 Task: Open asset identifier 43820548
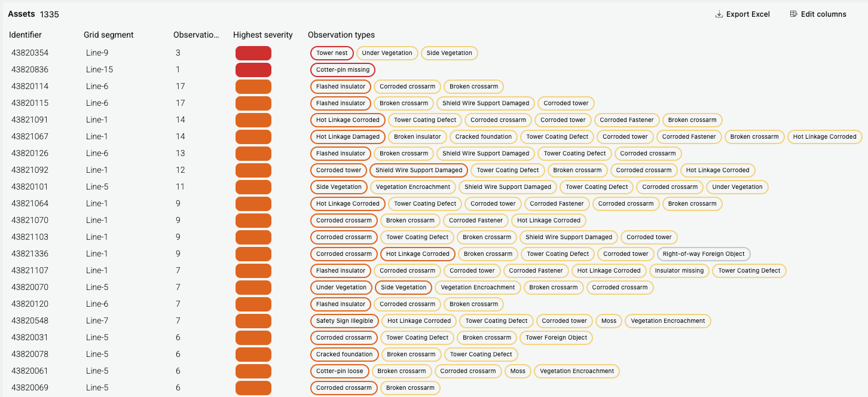30,321
